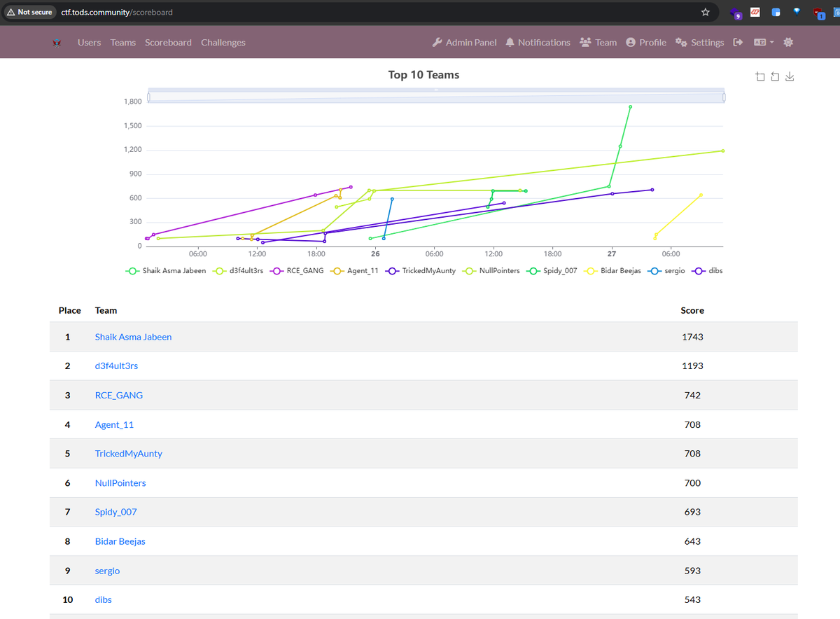Open Spidy_007 team link
This screenshot has width=840, height=619.
click(x=116, y=512)
